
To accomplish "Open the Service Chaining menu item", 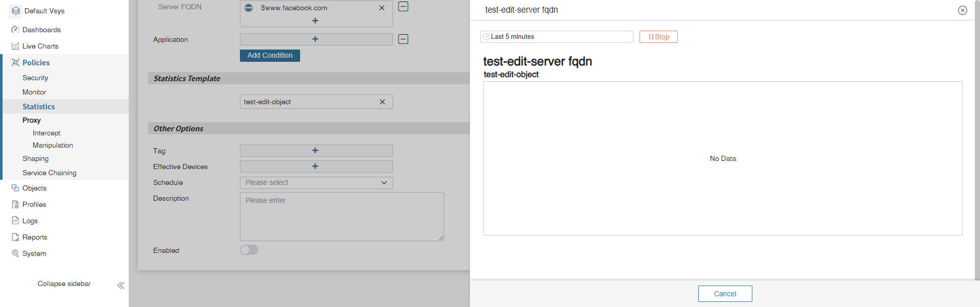I will click(x=50, y=173).
